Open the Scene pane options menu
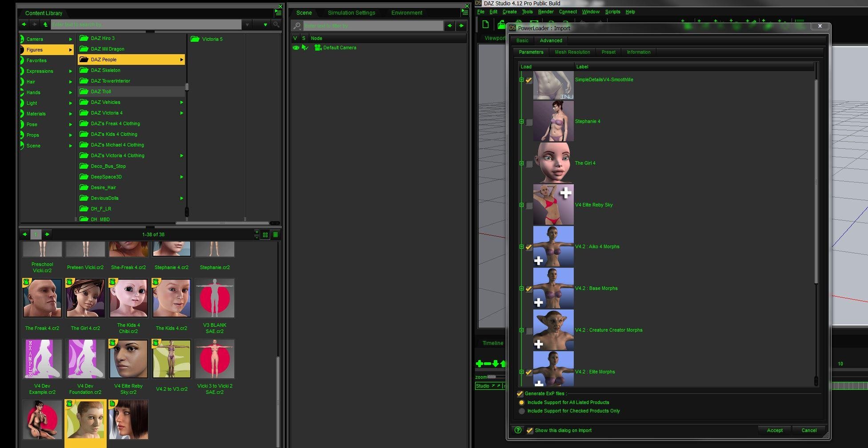The width and height of the screenshot is (868, 448). pyautogui.click(x=464, y=12)
